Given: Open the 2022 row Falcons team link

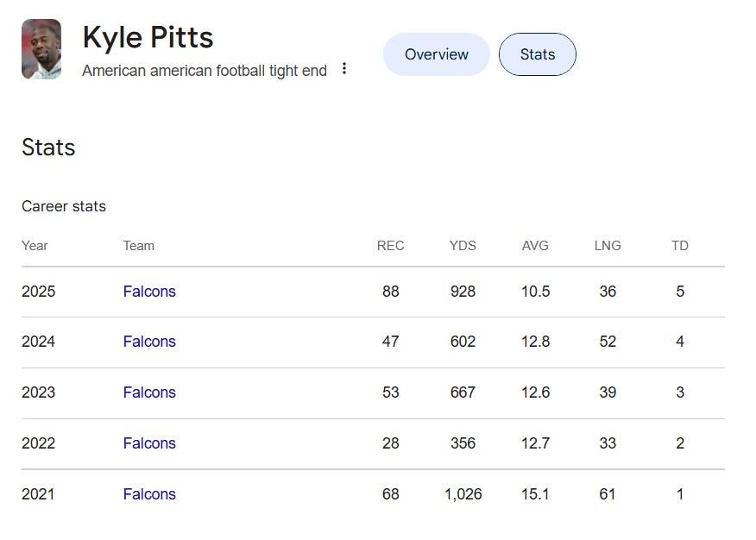Looking at the screenshot, I should pyautogui.click(x=149, y=443).
